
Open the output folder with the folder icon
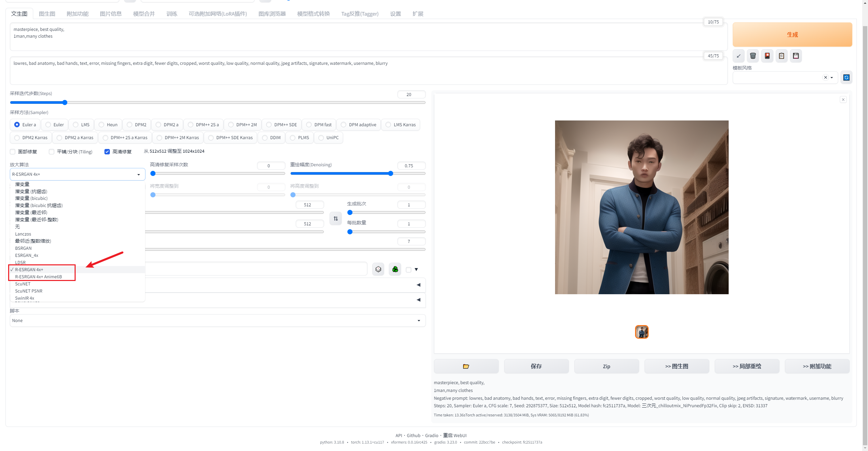tap(466, 366)
